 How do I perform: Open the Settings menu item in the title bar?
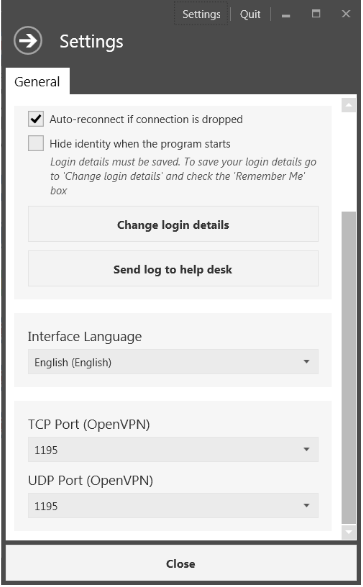point(201,14)
